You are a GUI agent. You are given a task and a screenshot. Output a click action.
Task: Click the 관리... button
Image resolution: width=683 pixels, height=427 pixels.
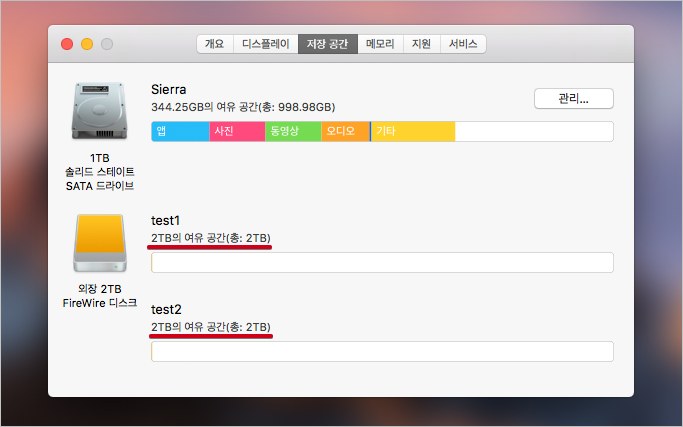574,99
